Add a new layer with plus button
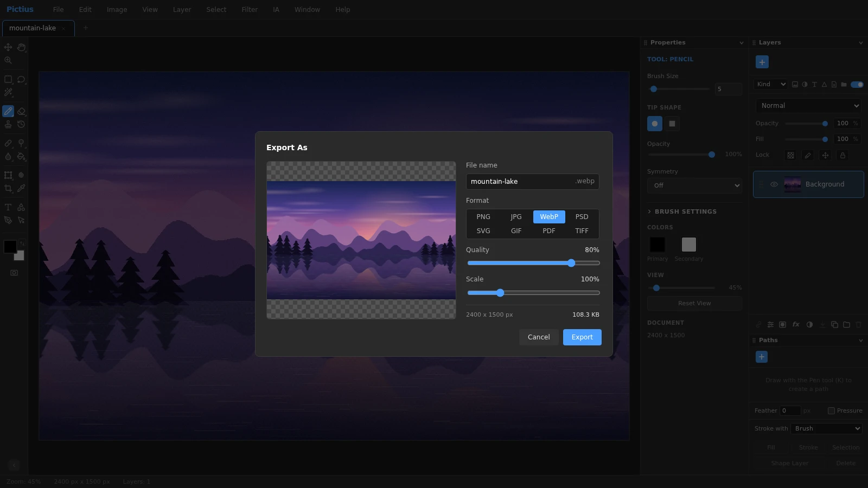This screenshot has height=488, width=868. [762, 62]
